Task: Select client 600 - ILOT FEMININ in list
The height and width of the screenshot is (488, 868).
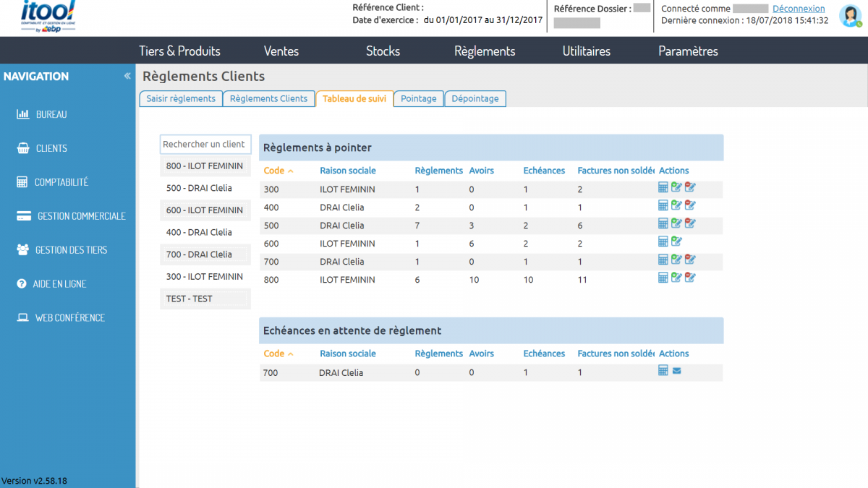Action: [205, 210]
